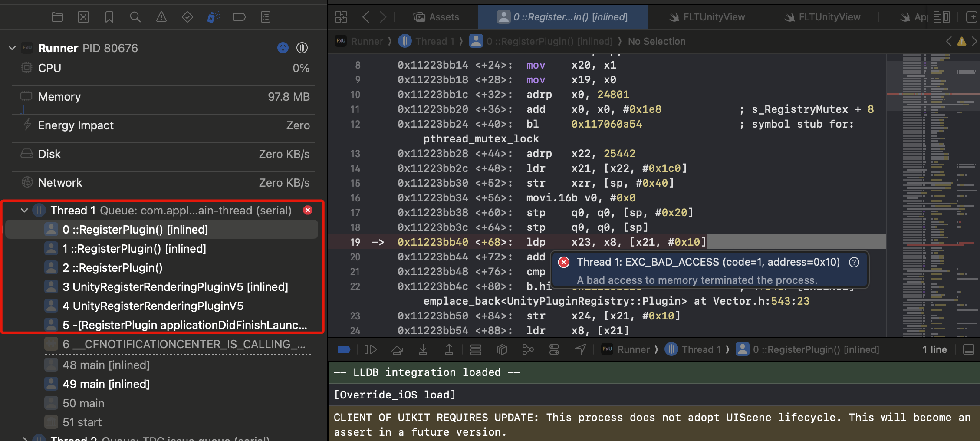The image size is (980, 441).
Task: Open the Debug Memory Graph
Action: pyautogui.click(x=528, y=349)
